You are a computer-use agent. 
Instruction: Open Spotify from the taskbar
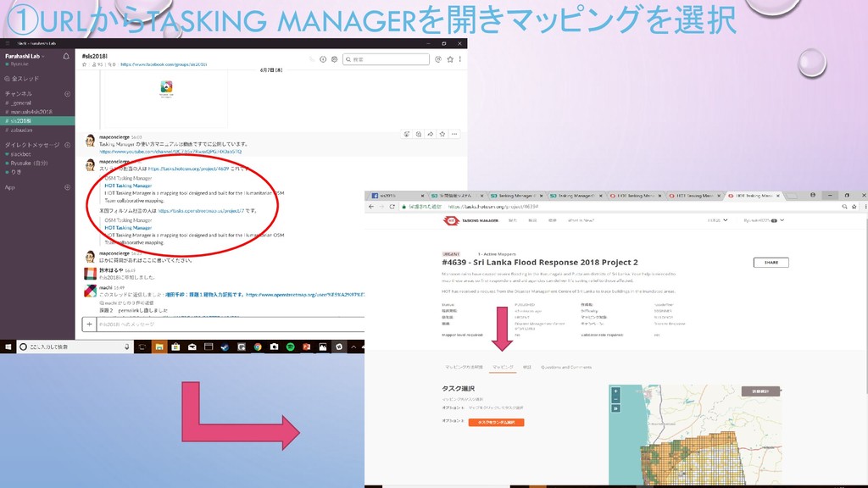[290, 347]
